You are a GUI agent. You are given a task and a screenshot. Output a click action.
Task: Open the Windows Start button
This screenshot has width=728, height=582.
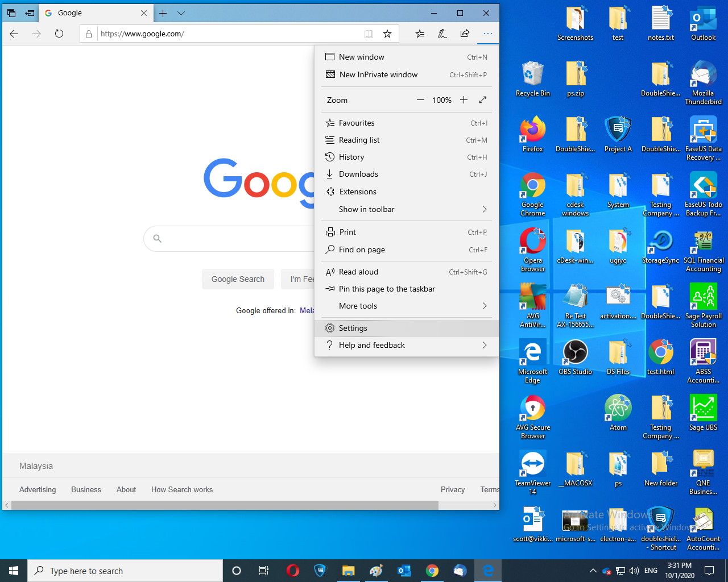(14, 571)
